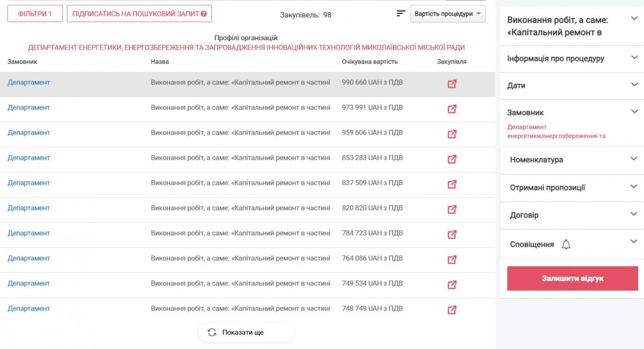Click the sort order icon beside Вартість процедури

pyautogui.click(x=401, y=14)
